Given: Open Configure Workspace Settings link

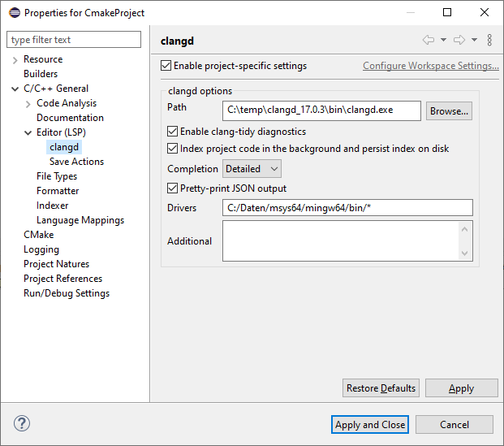Looking at the screenshot, I should 431,66.
